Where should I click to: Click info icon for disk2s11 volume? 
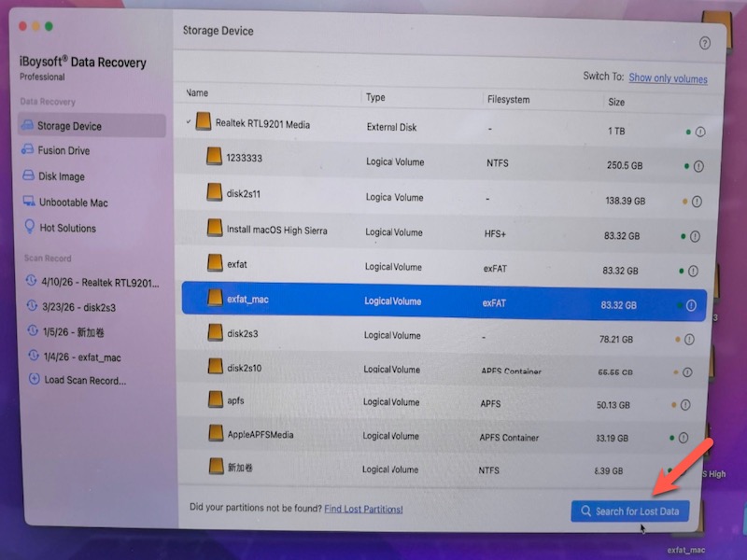[697, 202]
